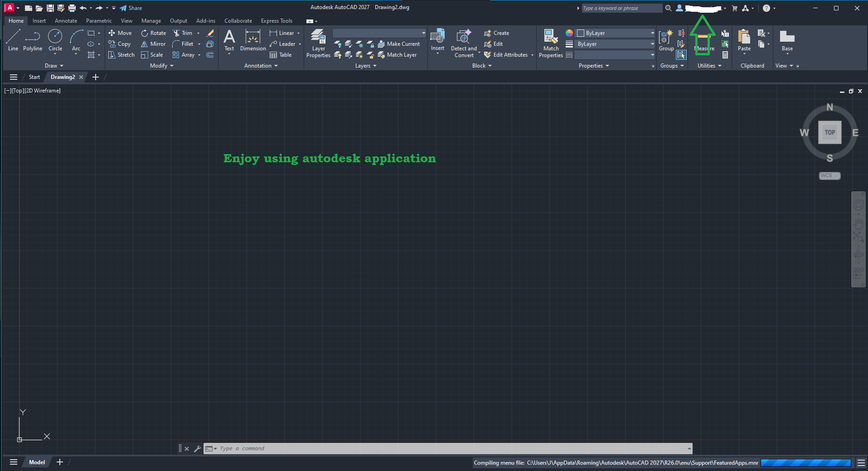The height and width of the screenshot is (471, 868).
Task: Click the TOP face of ViewCube
Action: (x=829, y=132)
